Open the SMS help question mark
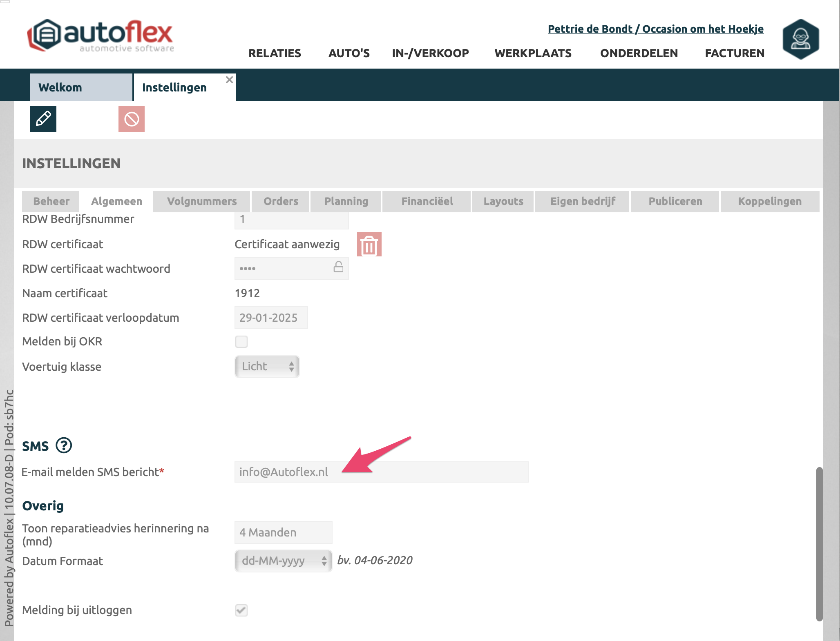 click(x=64, y=445)
